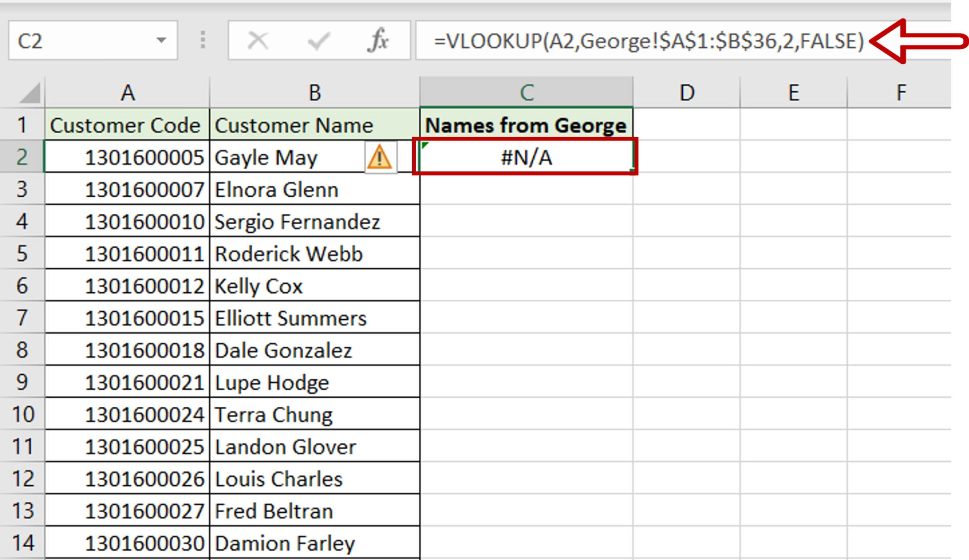Viewport: 969px width, 560px height.
Task: Select the column D header
Action: click(687, 92)
